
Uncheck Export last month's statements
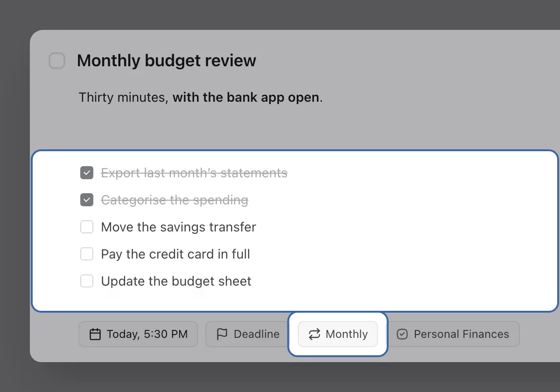(x=87, y=173)
